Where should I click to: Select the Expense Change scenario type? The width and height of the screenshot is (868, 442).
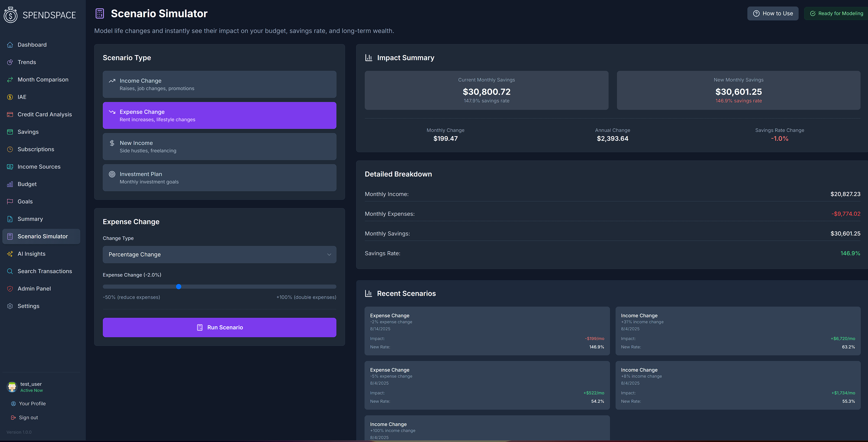pos(219,115)
